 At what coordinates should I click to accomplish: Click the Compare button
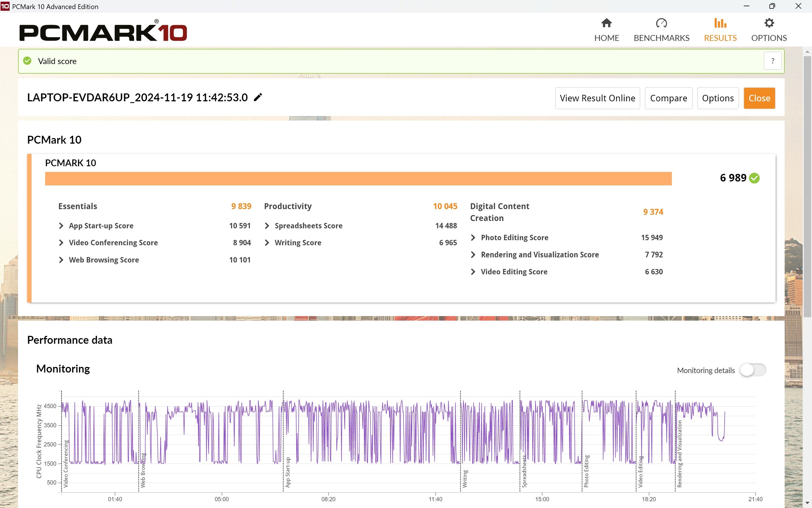(668, 98)
